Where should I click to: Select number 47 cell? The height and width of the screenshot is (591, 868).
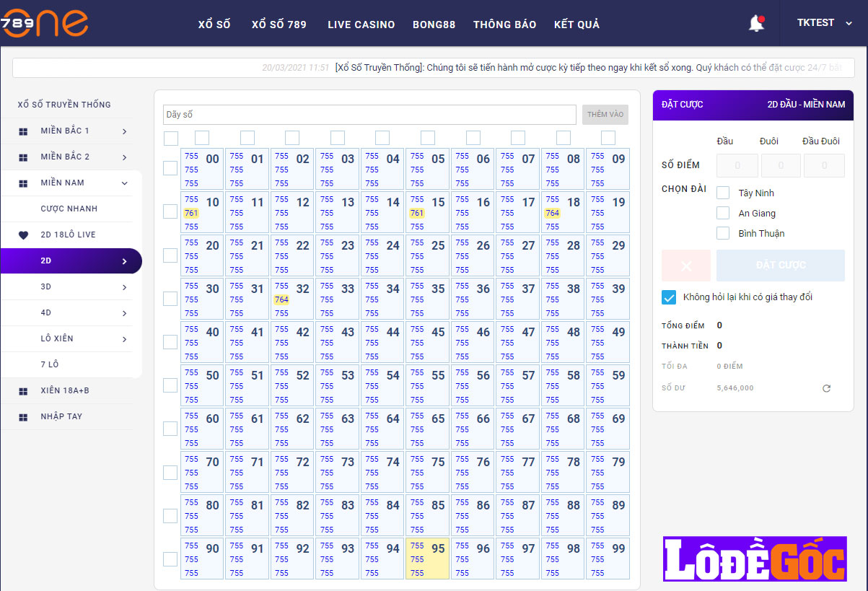(x=518, y=342)
